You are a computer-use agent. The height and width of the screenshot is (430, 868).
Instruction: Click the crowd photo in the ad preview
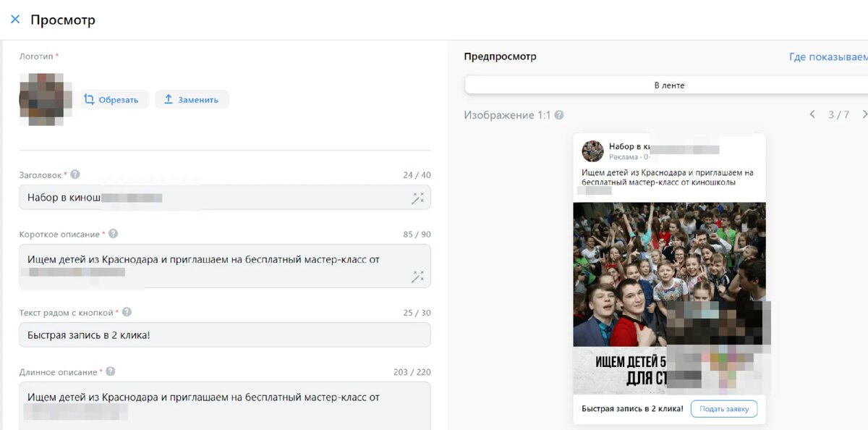coord(669,274)
